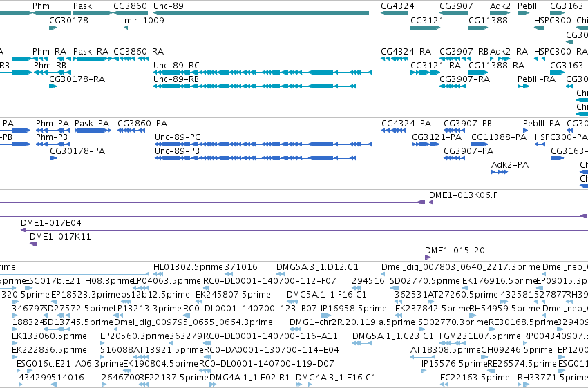Click the DME1-013K06.F BAC label
Image resolution: width=588 pixels, height=388 pixels.
coord(463,195)
